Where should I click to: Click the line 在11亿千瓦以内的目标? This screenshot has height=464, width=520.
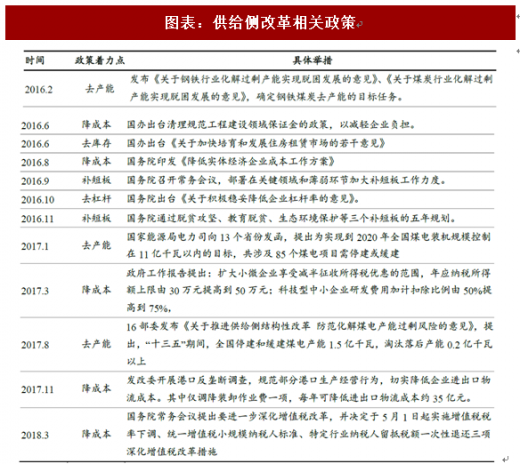[263, 254]
